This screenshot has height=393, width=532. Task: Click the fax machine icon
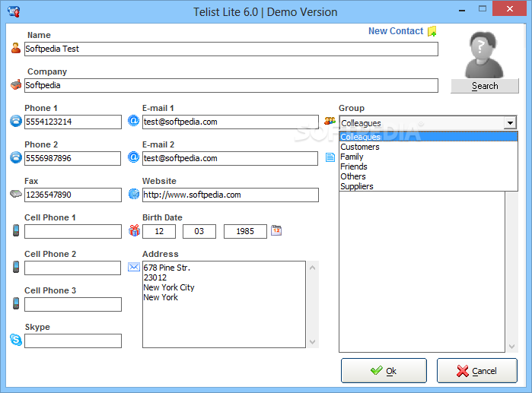[x=16, y=194]
